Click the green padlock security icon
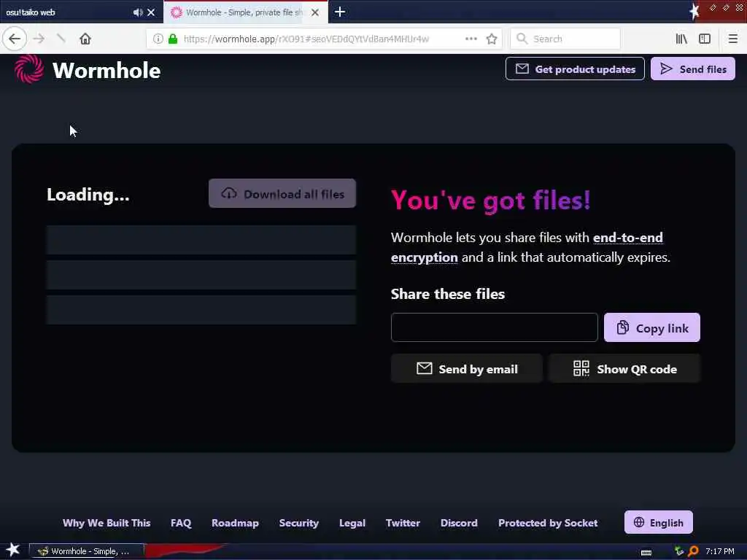The height and width of the screenshot is (560, 747). tap(173, 39)
